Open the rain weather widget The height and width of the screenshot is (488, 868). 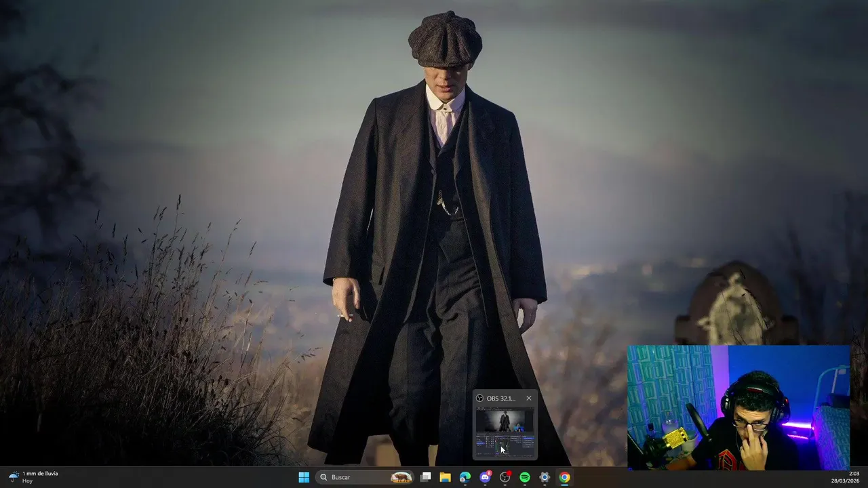coord(33,477)
